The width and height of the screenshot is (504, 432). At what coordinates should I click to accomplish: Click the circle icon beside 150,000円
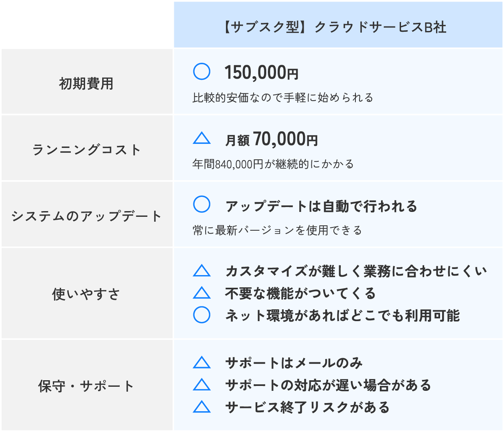pyautogui.click(x=202, y=71)
